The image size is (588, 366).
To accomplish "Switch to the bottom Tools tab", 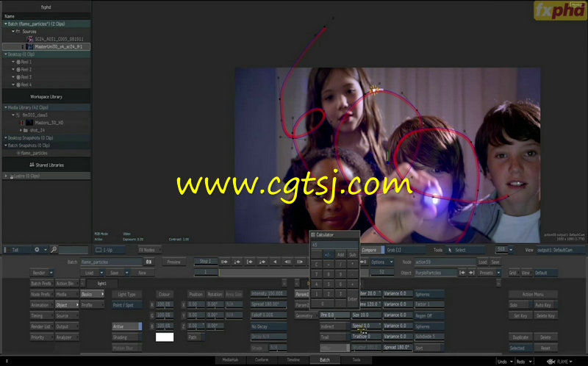I will (x=356, y=359).
